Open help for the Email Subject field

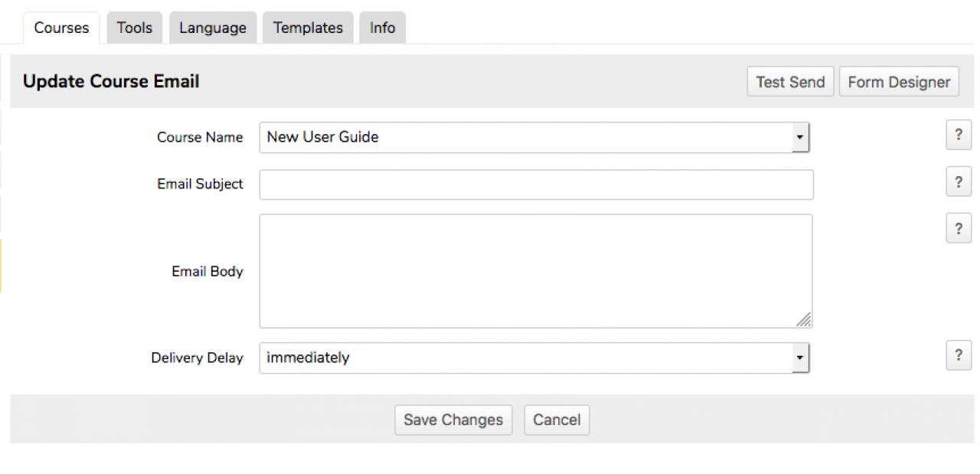959,182
